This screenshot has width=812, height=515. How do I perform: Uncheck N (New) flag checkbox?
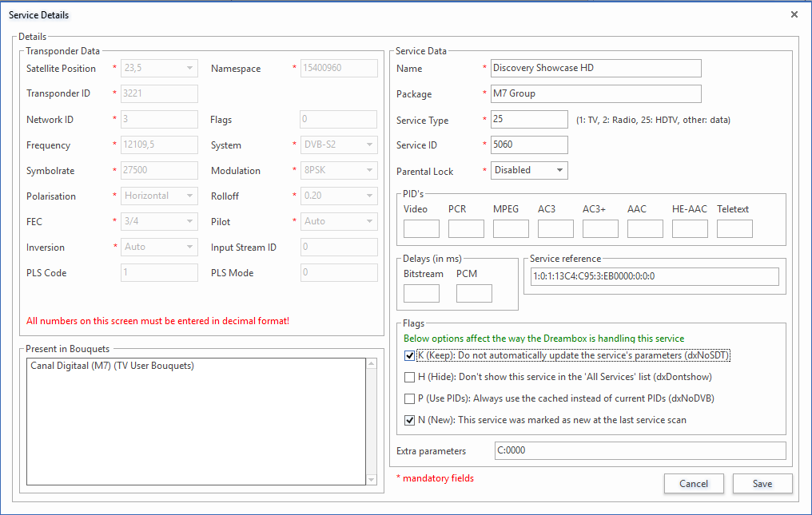(410, 420)
